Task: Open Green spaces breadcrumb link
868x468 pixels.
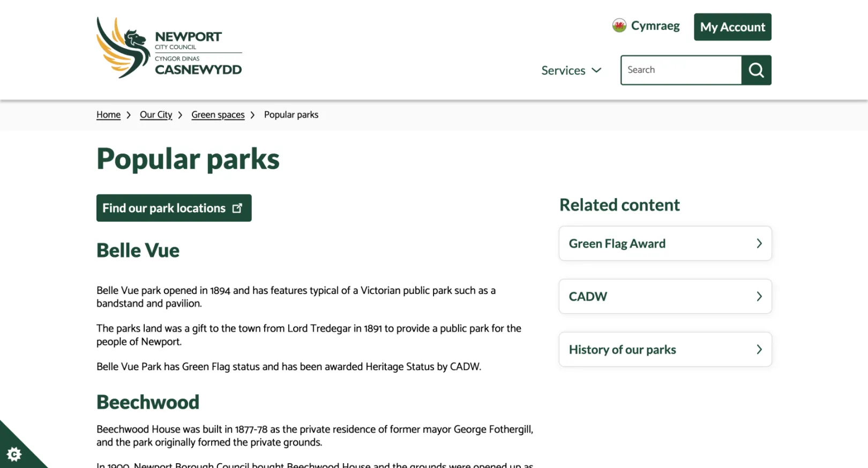Action: [218, 115]
